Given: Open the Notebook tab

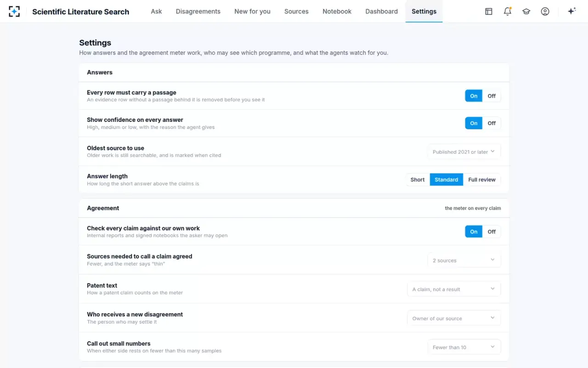Looking at the screenshot, I should 337,11.
